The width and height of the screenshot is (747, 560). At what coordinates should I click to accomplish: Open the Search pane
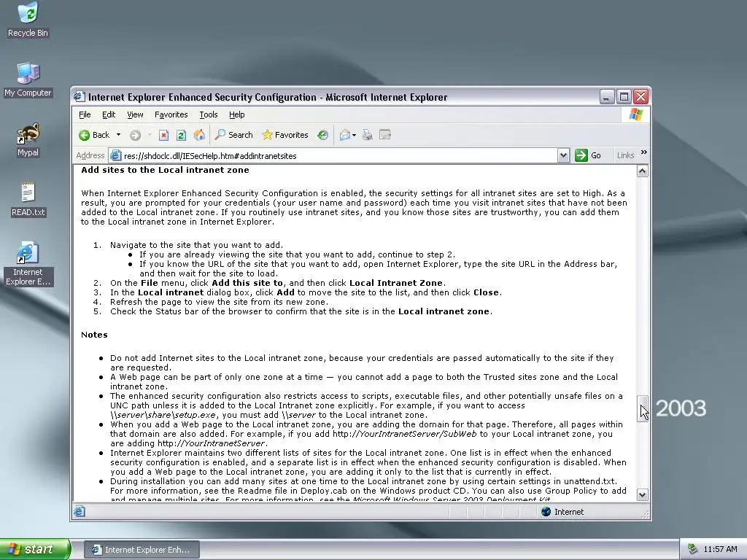coord(233,135)
